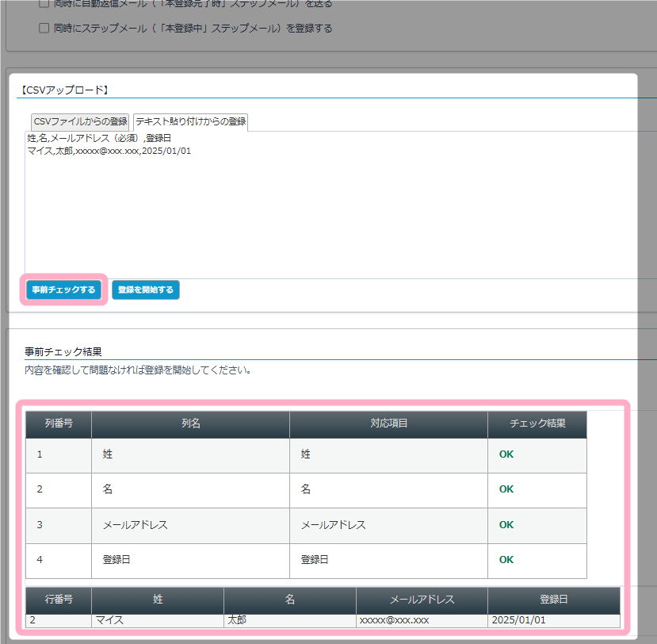Tick the 「本登録完了時」 auto-reply mail checkbox

[45, 3]
